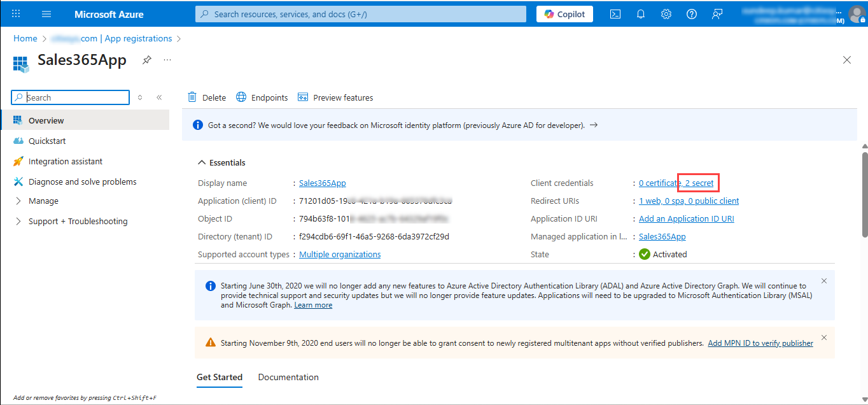Open the 2 secret credentials link
Viewport: 868px width, 405px height.
point(699,183)
